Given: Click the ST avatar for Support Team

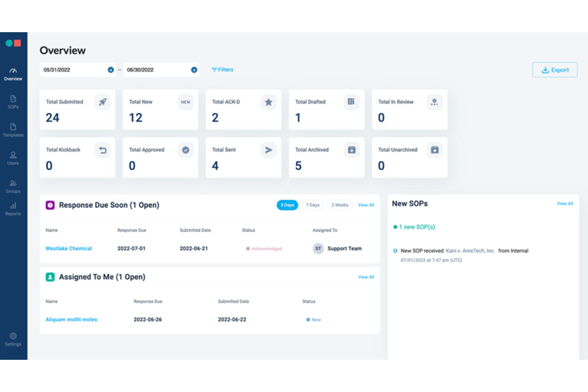Looking at the screenshot, I should tap(318, 249).
